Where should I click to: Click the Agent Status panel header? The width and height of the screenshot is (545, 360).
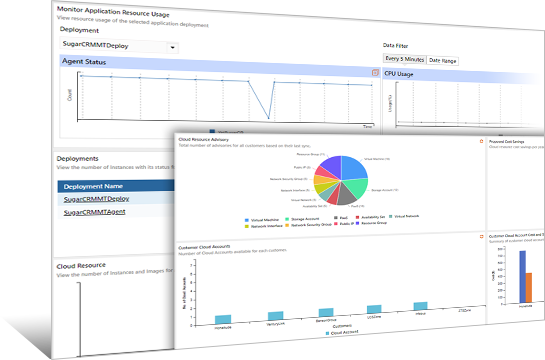click(x=220, y=66)
